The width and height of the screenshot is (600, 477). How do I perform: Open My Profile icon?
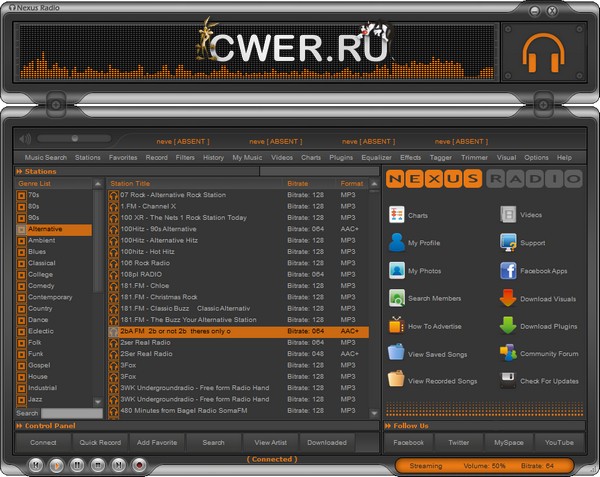(x=397, y=243)
